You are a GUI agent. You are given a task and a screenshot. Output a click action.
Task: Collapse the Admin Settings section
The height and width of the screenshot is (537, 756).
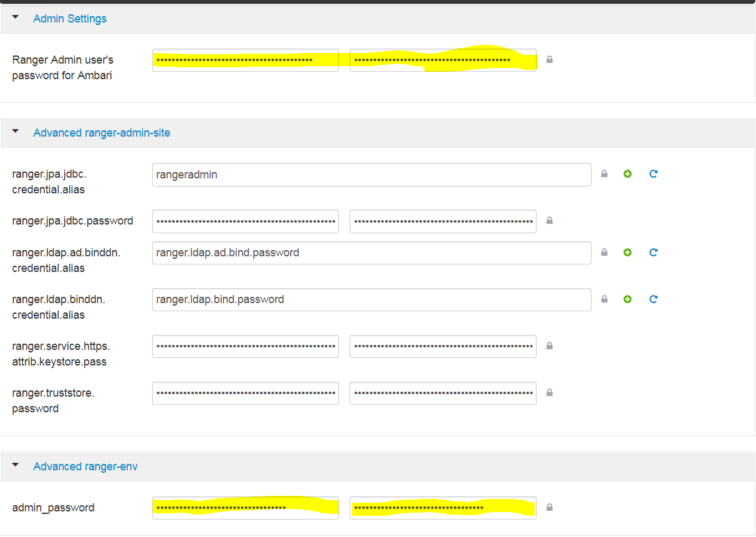pyautogui.click(x=15, y=18)
